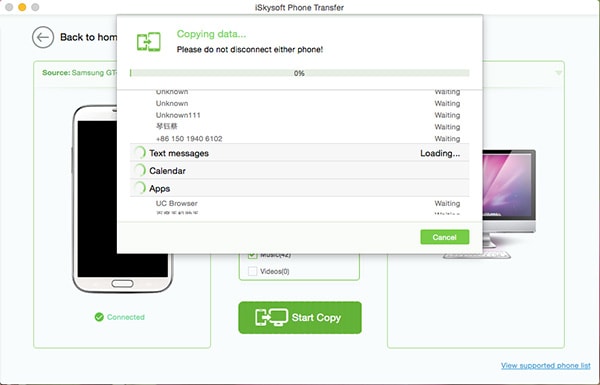This screenshot has width=600, height=385.
Task: Click Waiting status next to Unknown111
Action: click(447, 115)
